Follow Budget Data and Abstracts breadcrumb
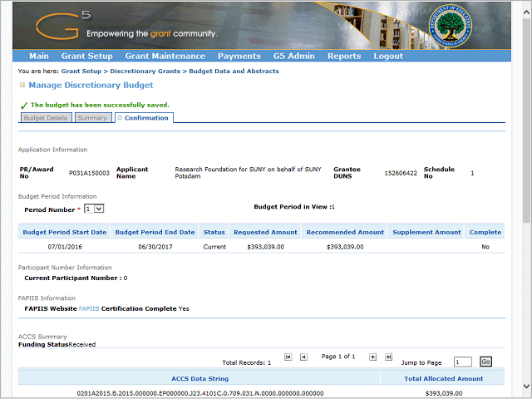 pos(234,71)
